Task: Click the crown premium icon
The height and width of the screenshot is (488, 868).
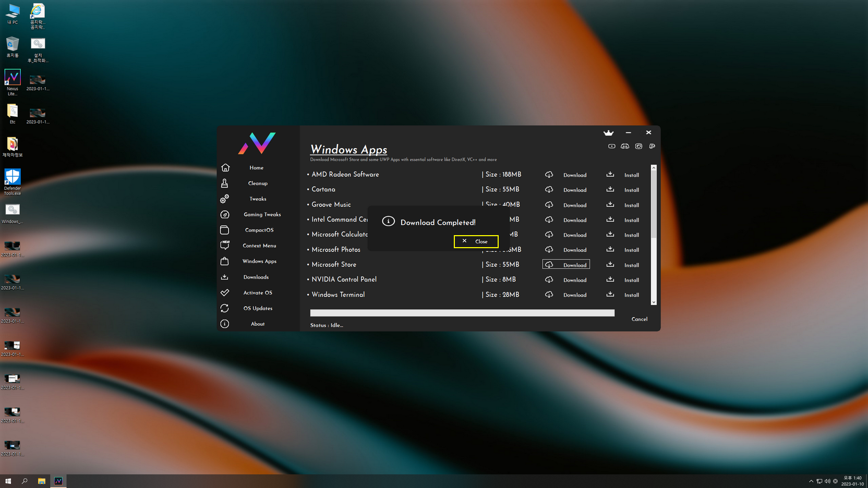Action: tap(608, 133)
